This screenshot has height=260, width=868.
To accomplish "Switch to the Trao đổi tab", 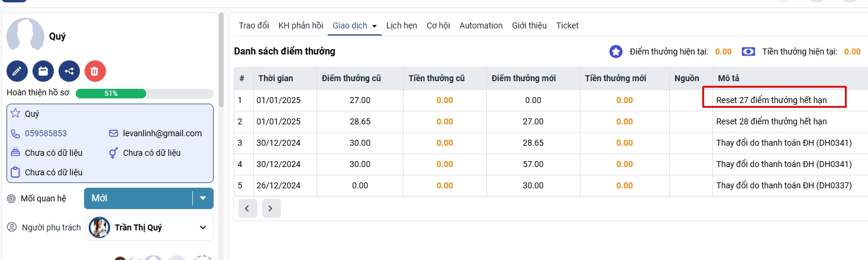I will pyautogui.click(x=254, y=25).
